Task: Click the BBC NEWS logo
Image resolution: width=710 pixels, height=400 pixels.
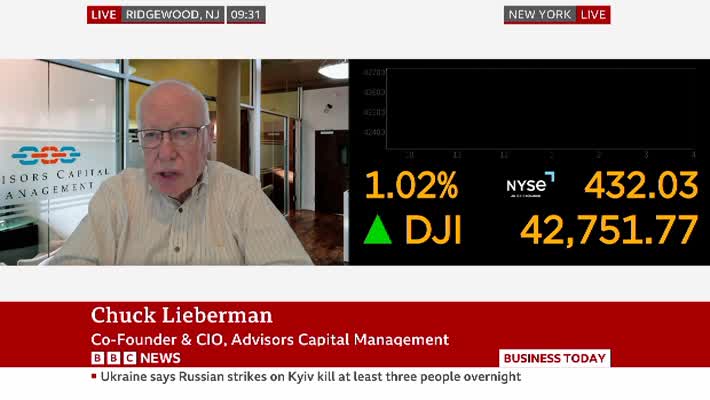Action: point(136,358)
